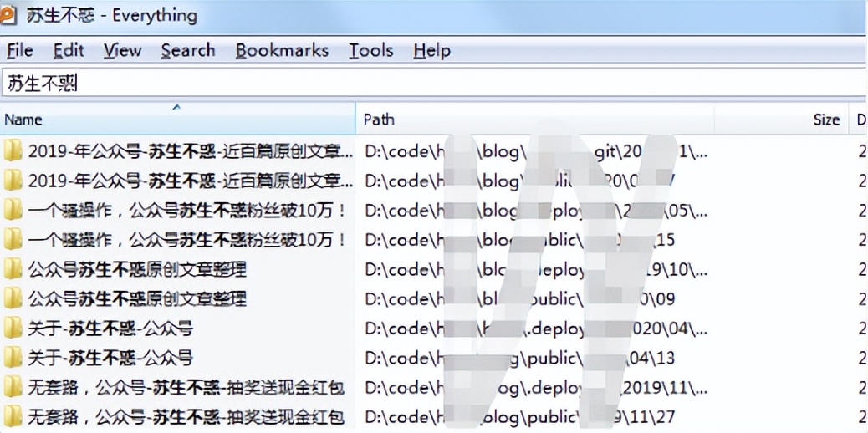Click the search box containing 苏生不惑

tap(434, 83)
